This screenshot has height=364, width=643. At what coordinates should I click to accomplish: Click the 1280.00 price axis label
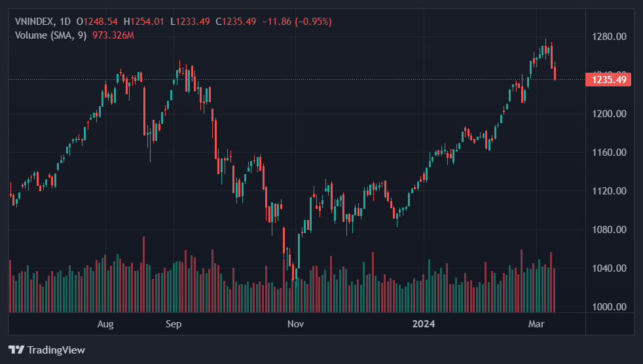pos(609,36)
